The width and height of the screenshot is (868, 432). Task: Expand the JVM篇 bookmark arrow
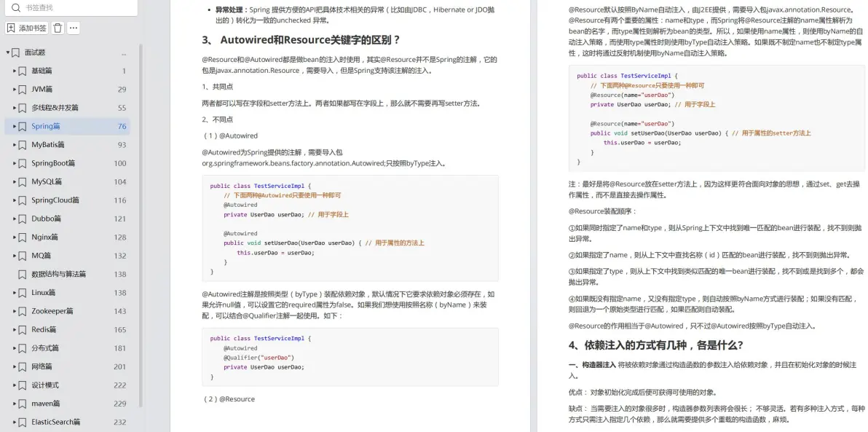click(x=15, y=89)
